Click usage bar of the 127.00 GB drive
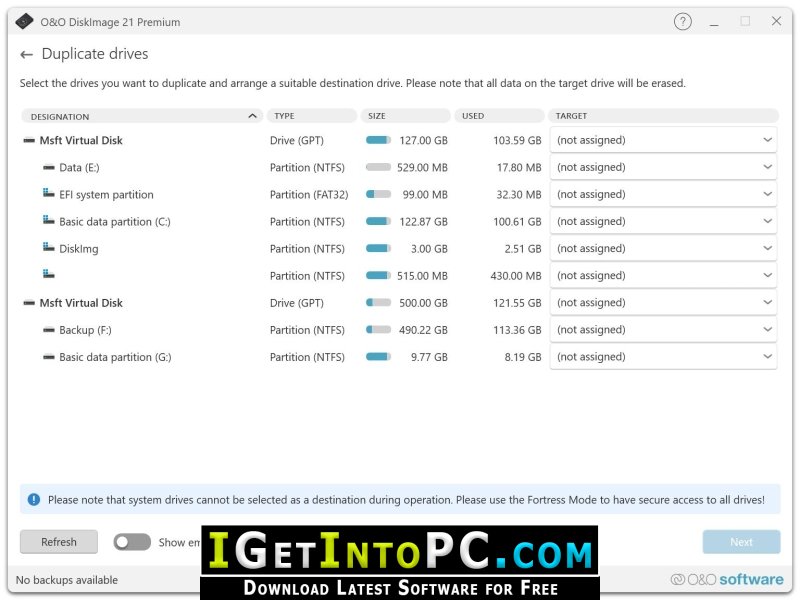Image resolution: width=800 pixels, height=600 pixels. [x=378, y=140]
